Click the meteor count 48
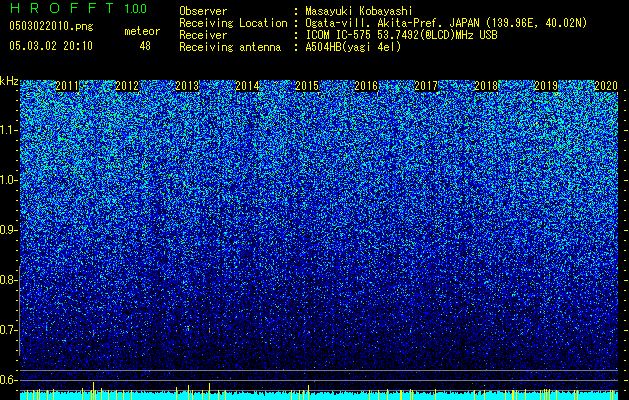Screen dimensions: 629x400 pos(145,46)
